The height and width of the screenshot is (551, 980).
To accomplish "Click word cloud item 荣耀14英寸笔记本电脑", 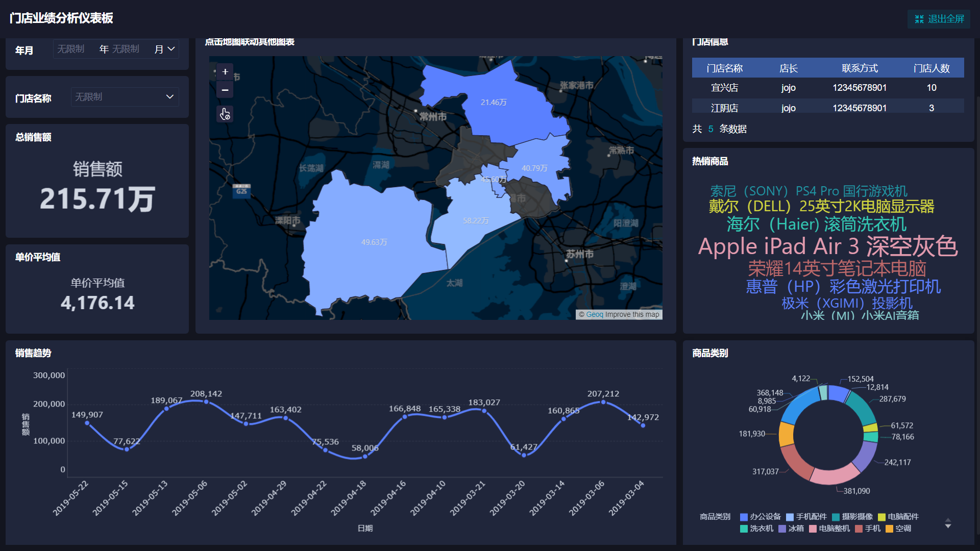I will click(x=837, y=268).
